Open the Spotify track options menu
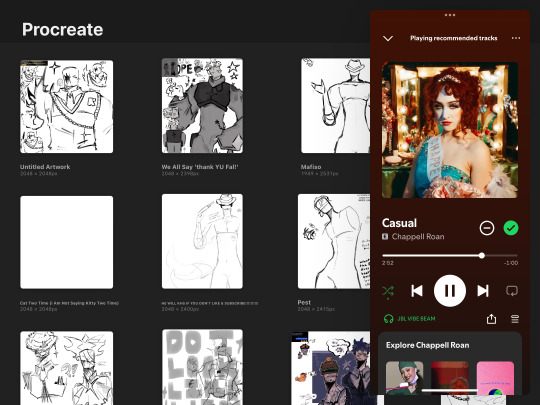The width and height of the screenshot is (540, 405). [516, 38]
